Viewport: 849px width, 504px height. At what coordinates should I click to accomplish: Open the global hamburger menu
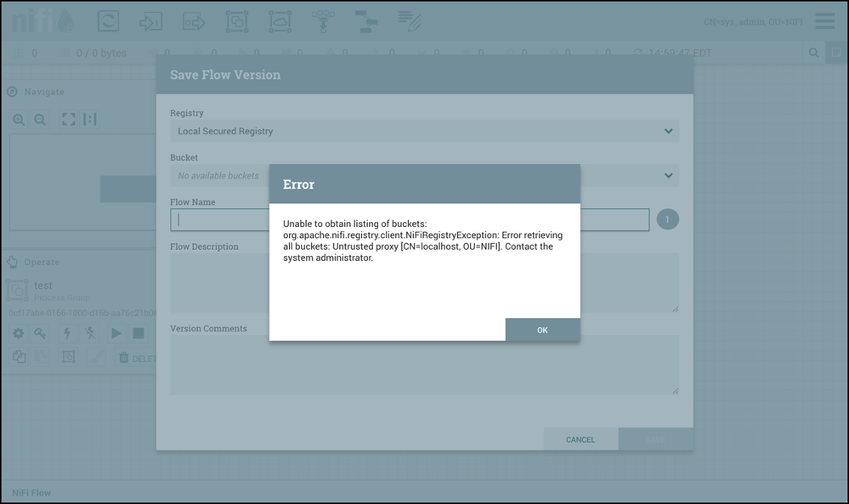point(824,21)
